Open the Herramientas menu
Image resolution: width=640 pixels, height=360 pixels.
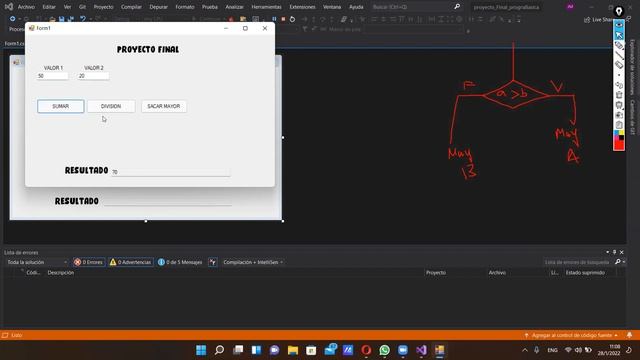click(266, 7)
